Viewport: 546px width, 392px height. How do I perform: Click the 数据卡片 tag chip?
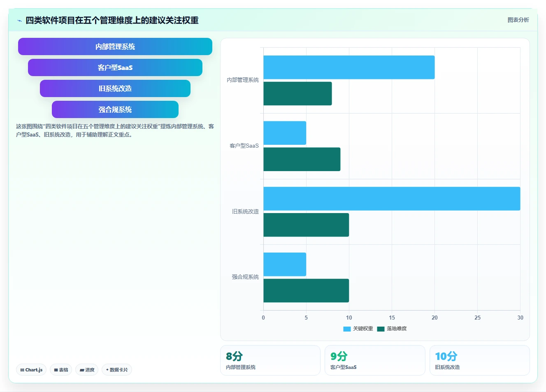pyautogui.click(x=117, y=370)
